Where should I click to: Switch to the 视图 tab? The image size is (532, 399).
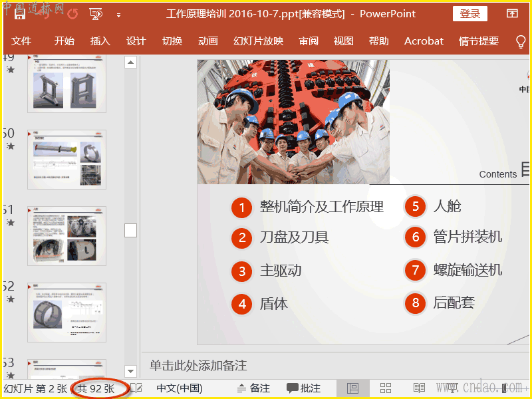click(344, 41)
